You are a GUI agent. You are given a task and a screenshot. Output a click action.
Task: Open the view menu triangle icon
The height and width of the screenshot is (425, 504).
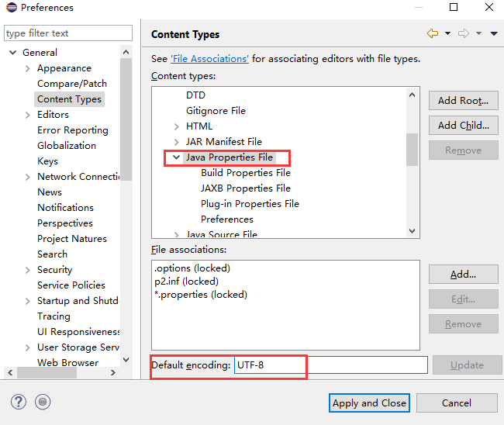494,33
